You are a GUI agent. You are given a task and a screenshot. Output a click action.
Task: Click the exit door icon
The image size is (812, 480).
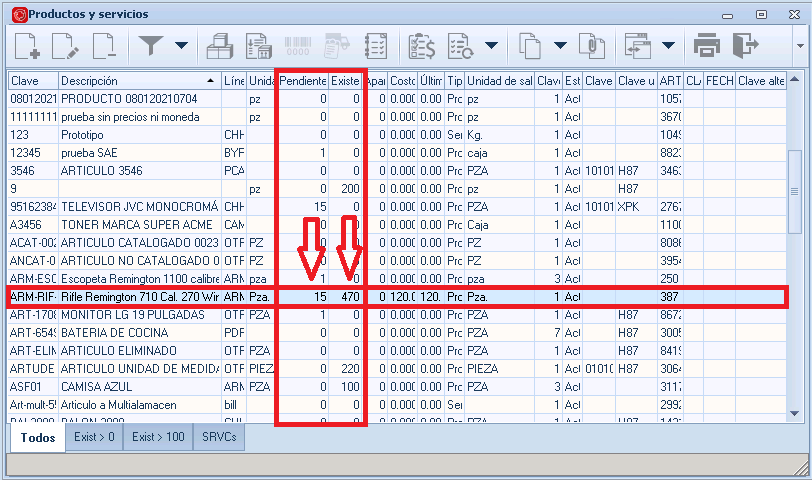(744, 45)
